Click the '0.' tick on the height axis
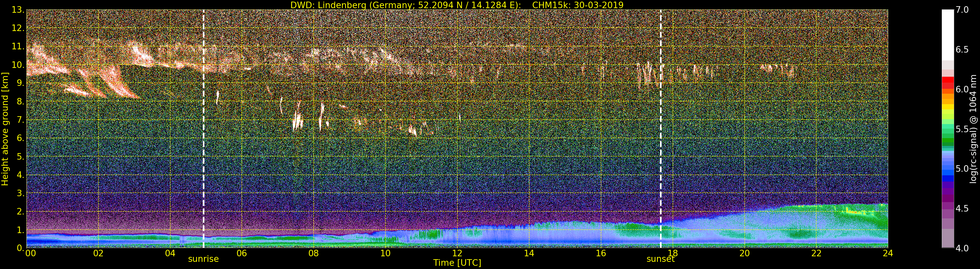The height and width of the screenshot is (269, 980). click(20, 248)
